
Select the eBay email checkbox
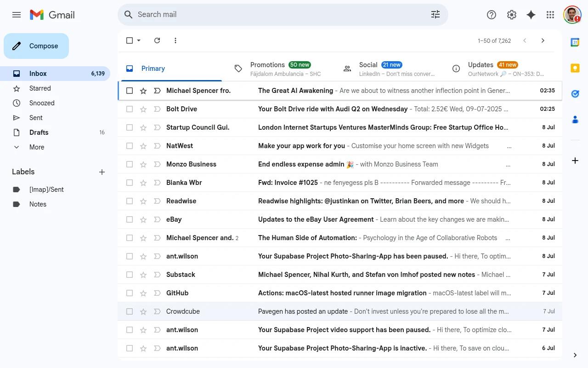(130, 219)
